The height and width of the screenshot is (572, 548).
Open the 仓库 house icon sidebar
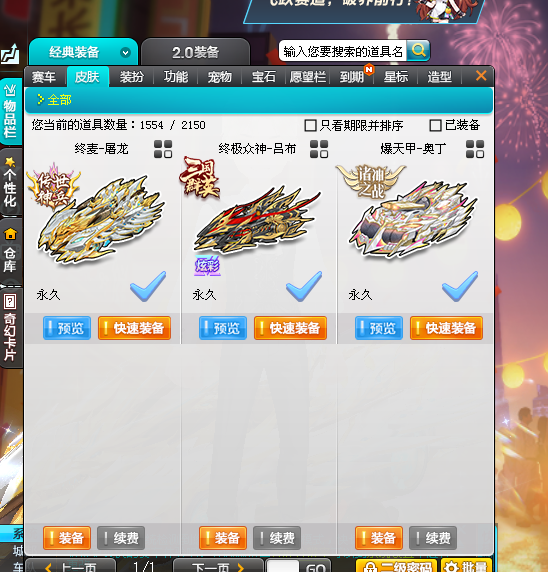coord(10,251)
